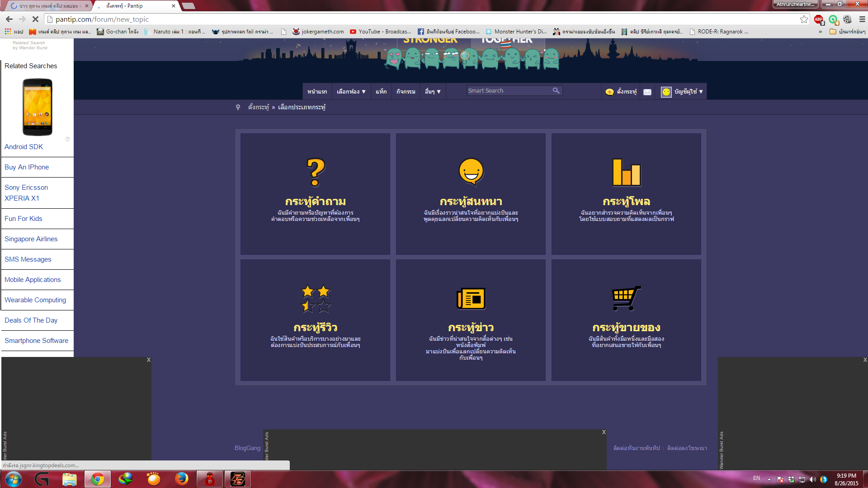
Task: Click the smiley chat topic icon
Action: 471,172
